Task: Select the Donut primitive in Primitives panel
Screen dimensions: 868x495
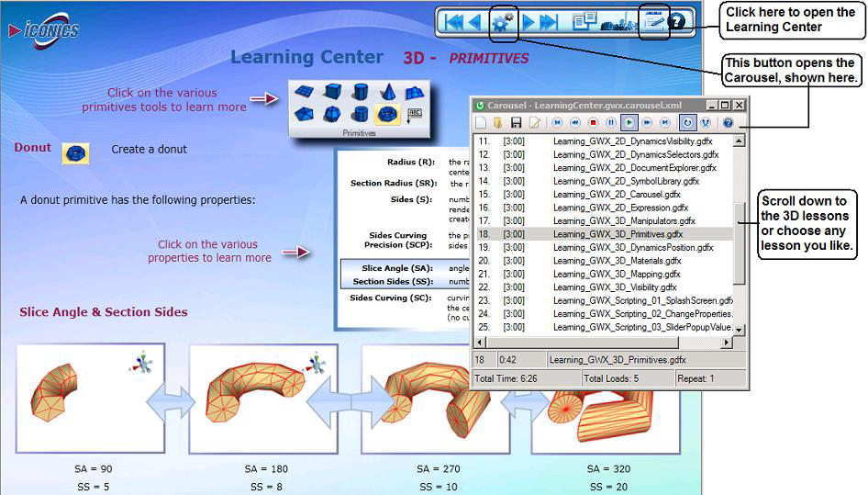Action: [x=387, y=115]
